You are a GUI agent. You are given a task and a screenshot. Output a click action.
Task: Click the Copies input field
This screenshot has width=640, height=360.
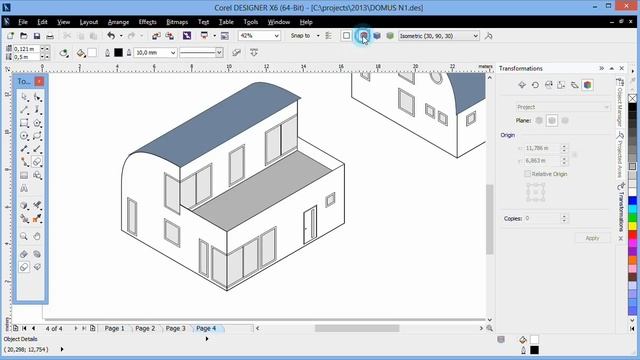[x=542, y=218]
